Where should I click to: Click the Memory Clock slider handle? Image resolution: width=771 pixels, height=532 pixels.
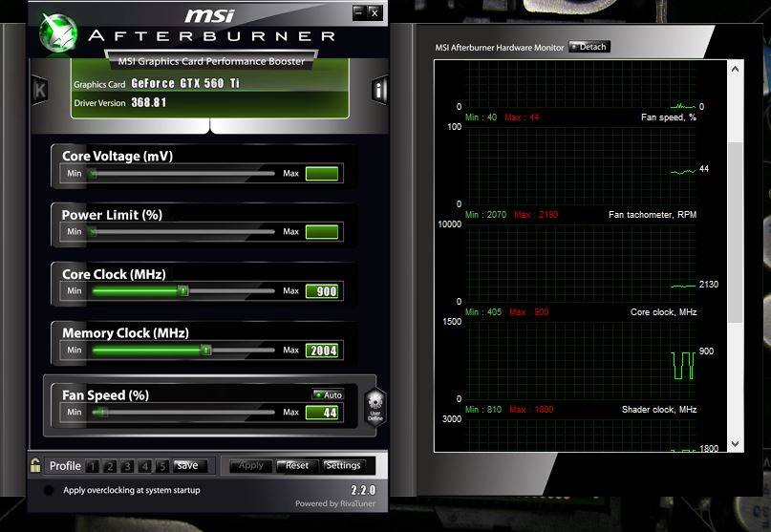206,350
